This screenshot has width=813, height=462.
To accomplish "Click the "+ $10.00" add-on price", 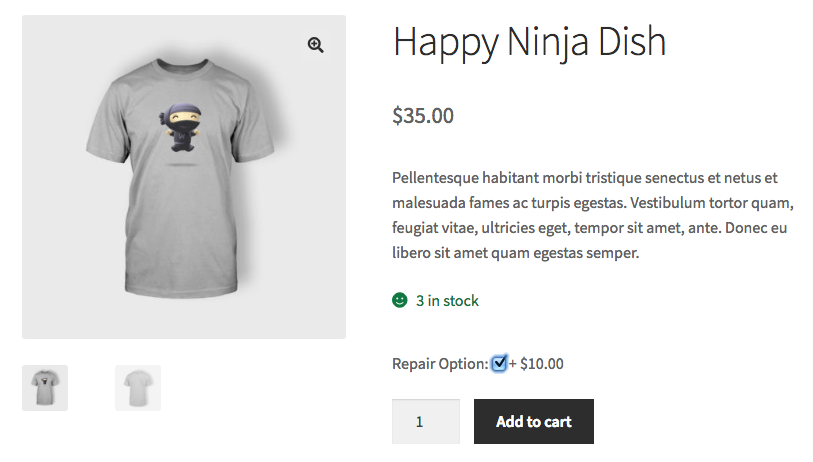I will click(x=536, y=364).
